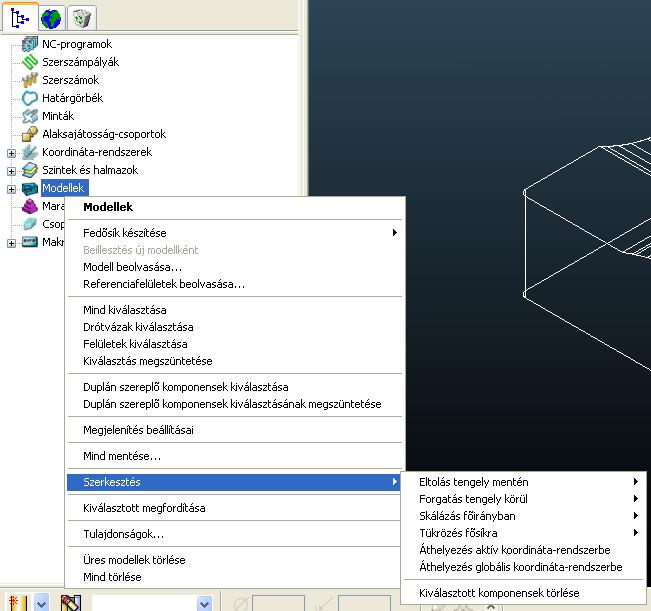
Task: Expand the Modellek node
Action: tap(11, 189)
